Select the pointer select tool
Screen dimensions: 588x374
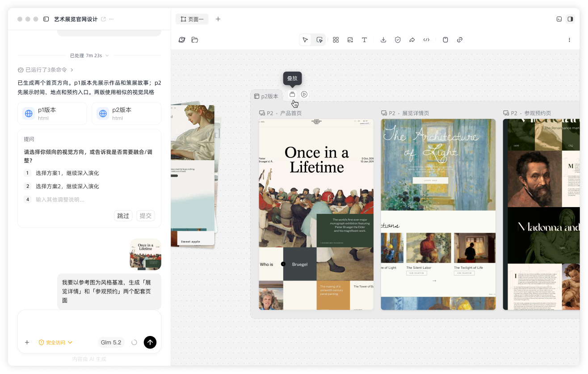point(305,40)
